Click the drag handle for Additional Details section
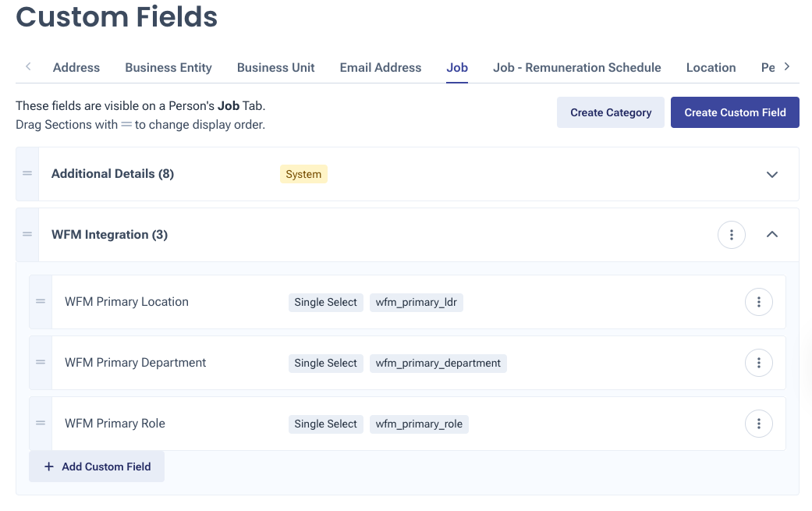812x511 pixels. click(x=27, y=174)
